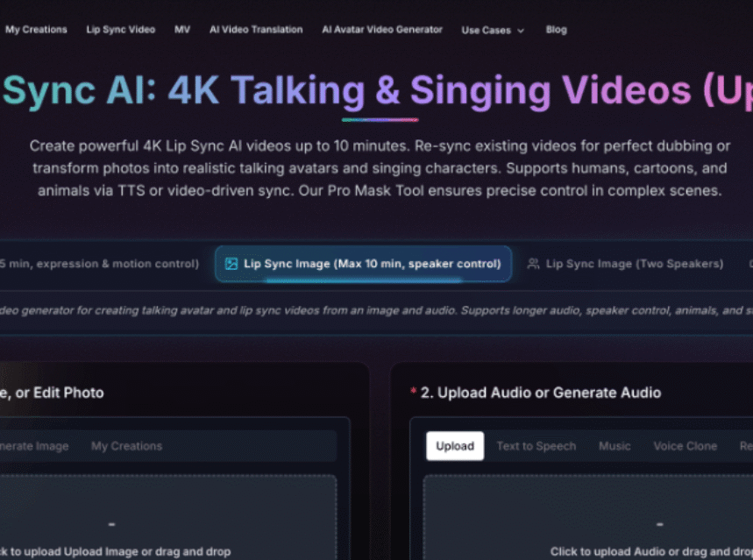Click the '2. Upload Audio or Generate Audio' heading
753x560 pixels.
point(540,393)
